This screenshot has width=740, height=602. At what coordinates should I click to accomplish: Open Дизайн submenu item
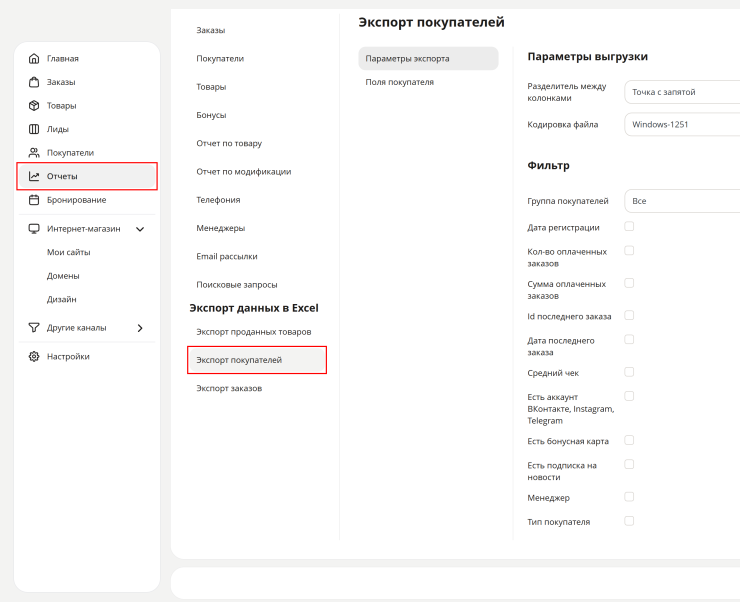pos(61,300)
